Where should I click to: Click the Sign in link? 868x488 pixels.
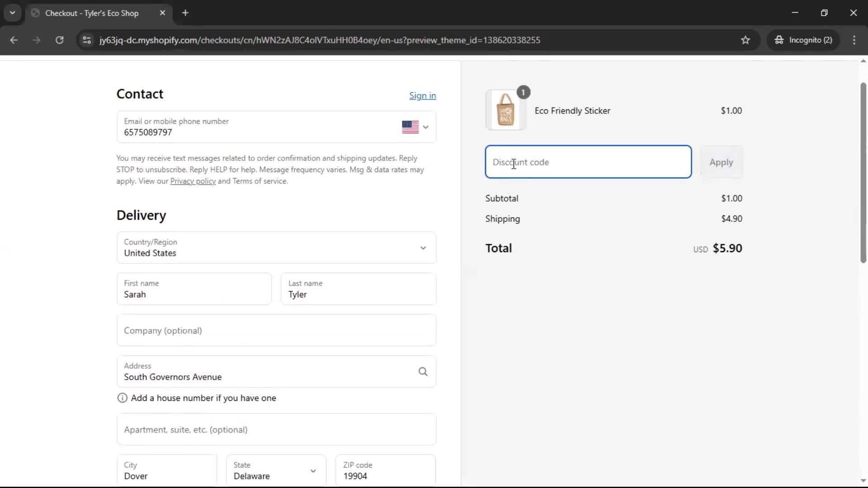(422, 95)
